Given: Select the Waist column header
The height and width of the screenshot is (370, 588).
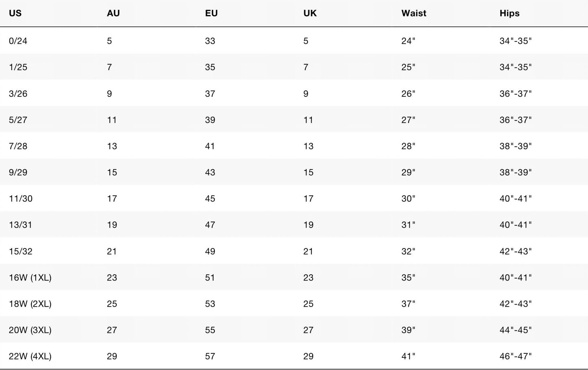Looking at the screenshot, I should point(413,13).
